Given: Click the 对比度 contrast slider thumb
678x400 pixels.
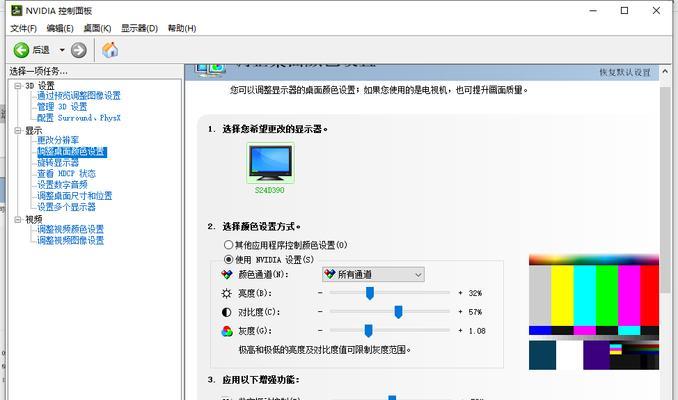Looking at the screenshot, I should pos(398,312).
